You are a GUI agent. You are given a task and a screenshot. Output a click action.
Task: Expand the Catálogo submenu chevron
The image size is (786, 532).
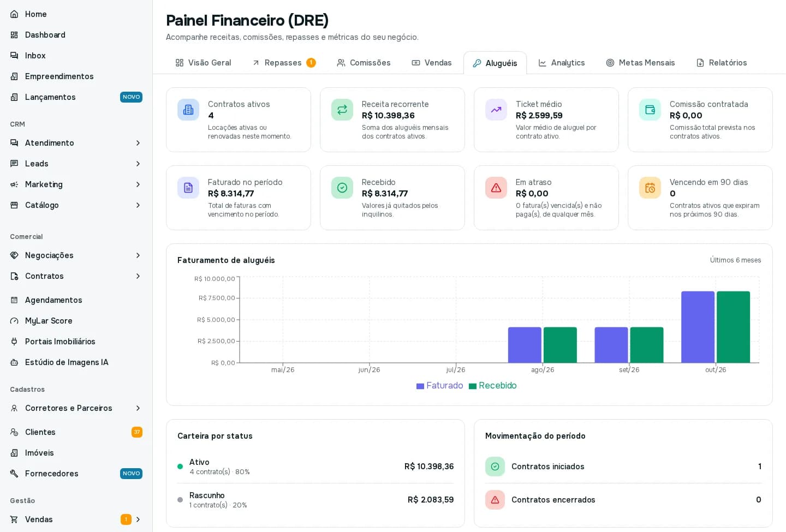138,205
